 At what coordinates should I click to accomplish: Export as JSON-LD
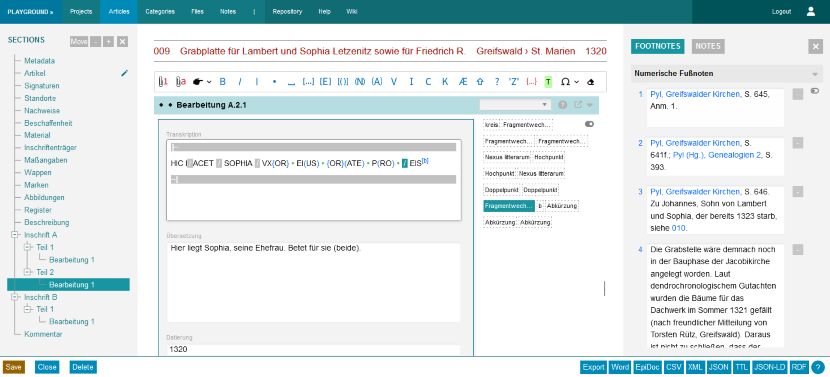pyautogui.click(x=769, y=367)
